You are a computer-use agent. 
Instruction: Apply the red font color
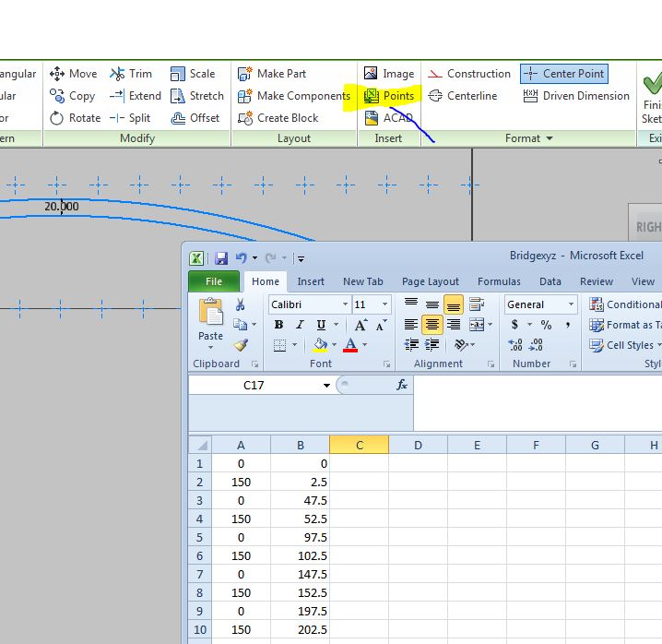tap(350, 345)
